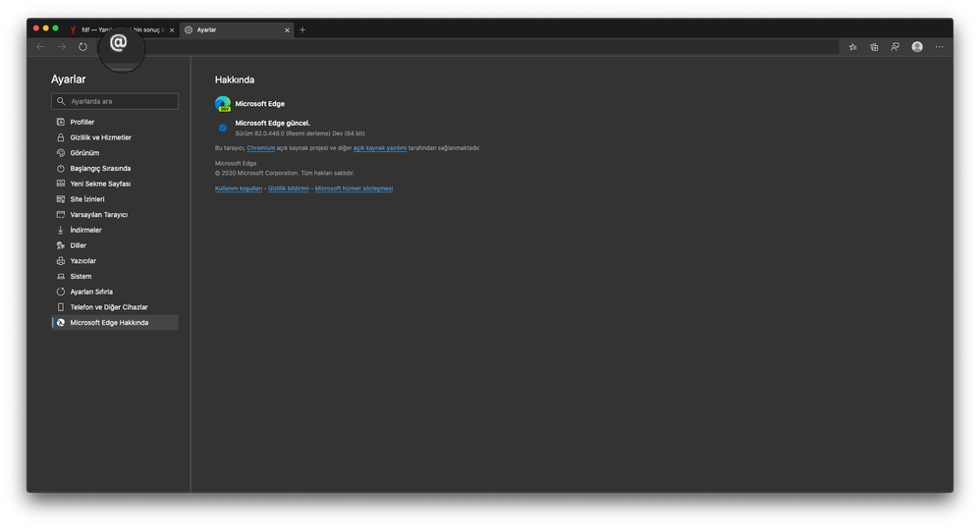Open Sistem settings section
This screenshot has width=980, height=528.
point(115,276)
